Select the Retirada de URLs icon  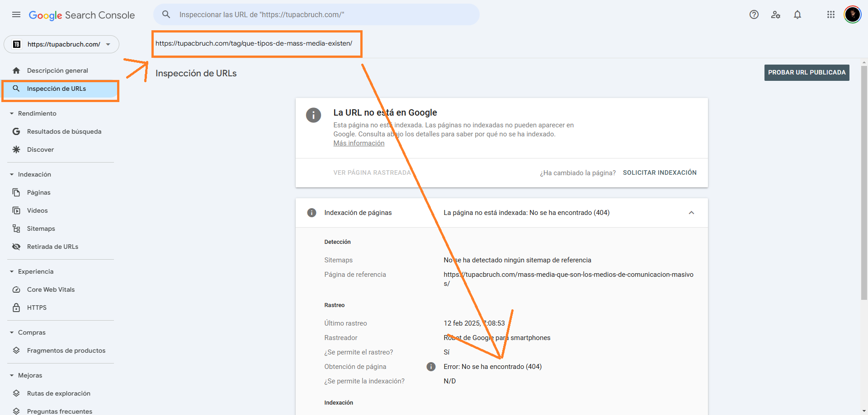[x=16, y=247]
